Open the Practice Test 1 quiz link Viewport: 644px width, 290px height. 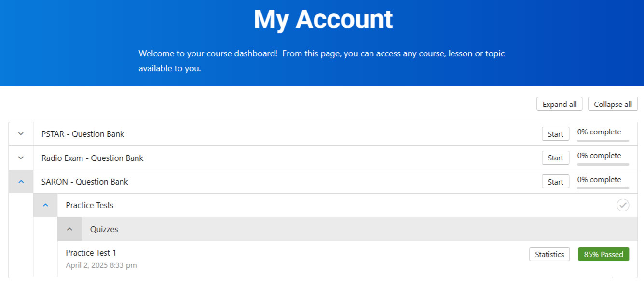[x=91, y=253]
